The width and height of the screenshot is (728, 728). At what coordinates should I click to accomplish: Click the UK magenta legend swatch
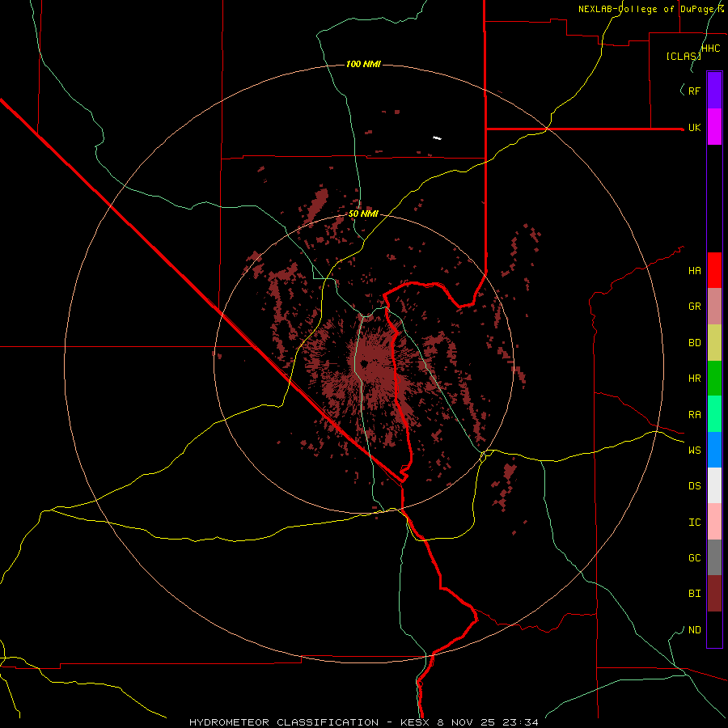point(714,127)
